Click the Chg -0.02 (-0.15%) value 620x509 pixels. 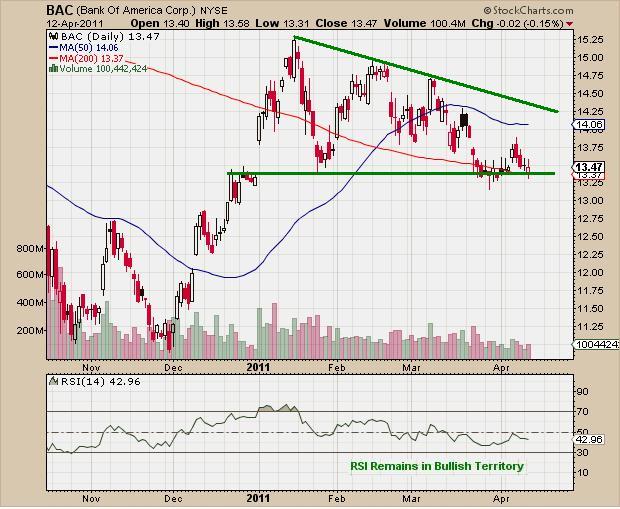(x=517, y=23)
